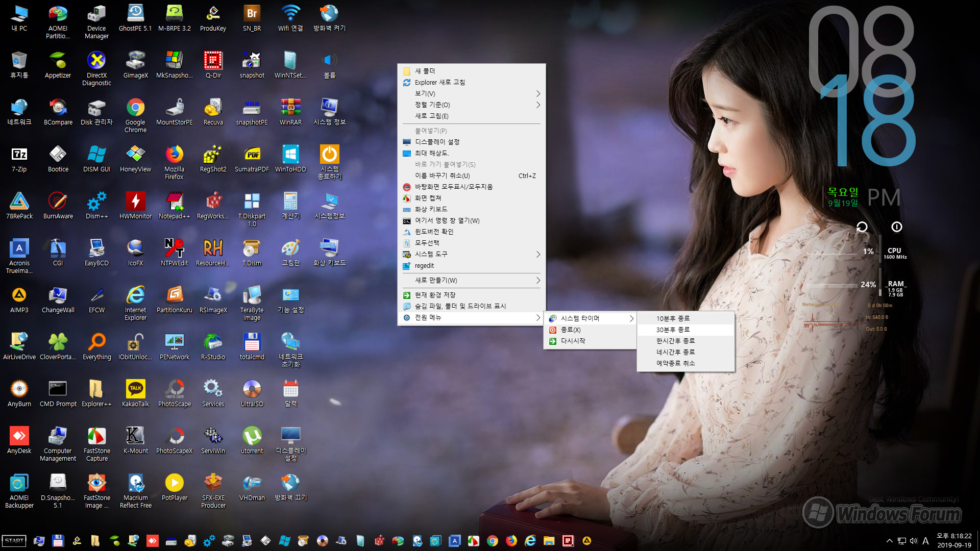
Task: Choose 예약종료 취소 timer option
Action: [x=685, y=363]
